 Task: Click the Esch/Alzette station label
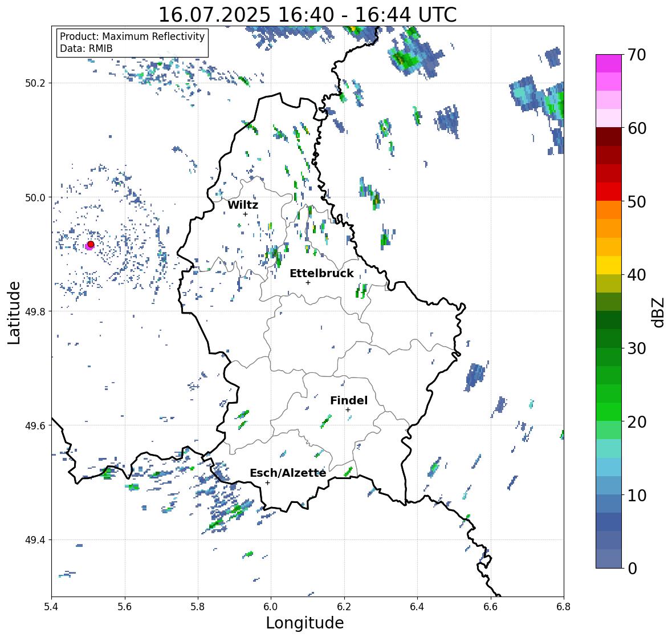point(288,473)
